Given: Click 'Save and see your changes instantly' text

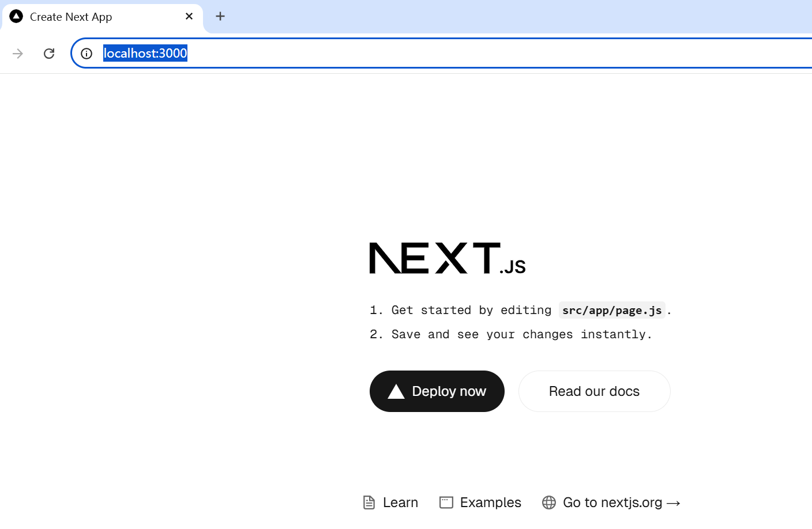Looking at the screenshot, I should 521,334.
